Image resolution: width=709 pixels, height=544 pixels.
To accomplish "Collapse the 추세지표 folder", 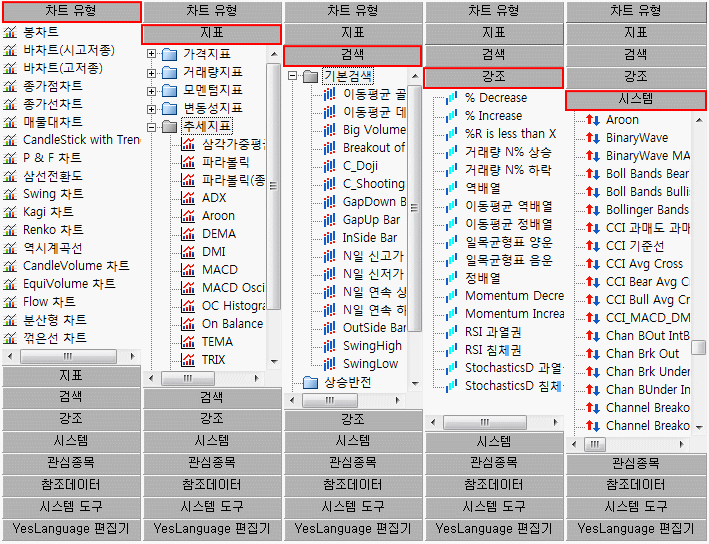I will (151, 127).
